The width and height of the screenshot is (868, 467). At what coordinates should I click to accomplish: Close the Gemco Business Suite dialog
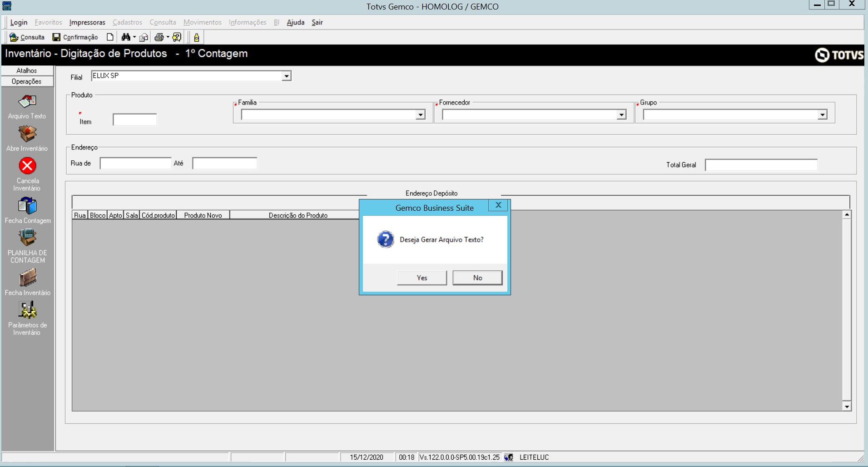498,205
